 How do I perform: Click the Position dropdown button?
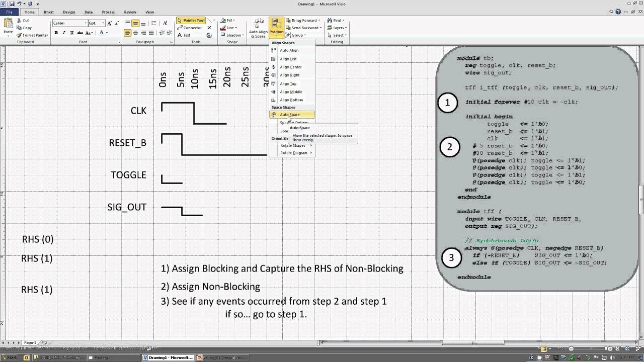[x=276, y=29]
